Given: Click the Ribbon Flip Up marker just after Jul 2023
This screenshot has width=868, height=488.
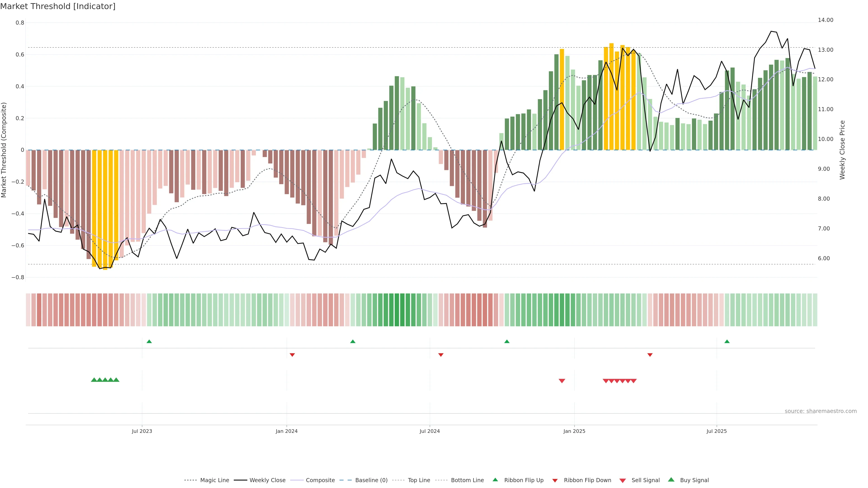Looking at the screenshot, I should point(149,342).
